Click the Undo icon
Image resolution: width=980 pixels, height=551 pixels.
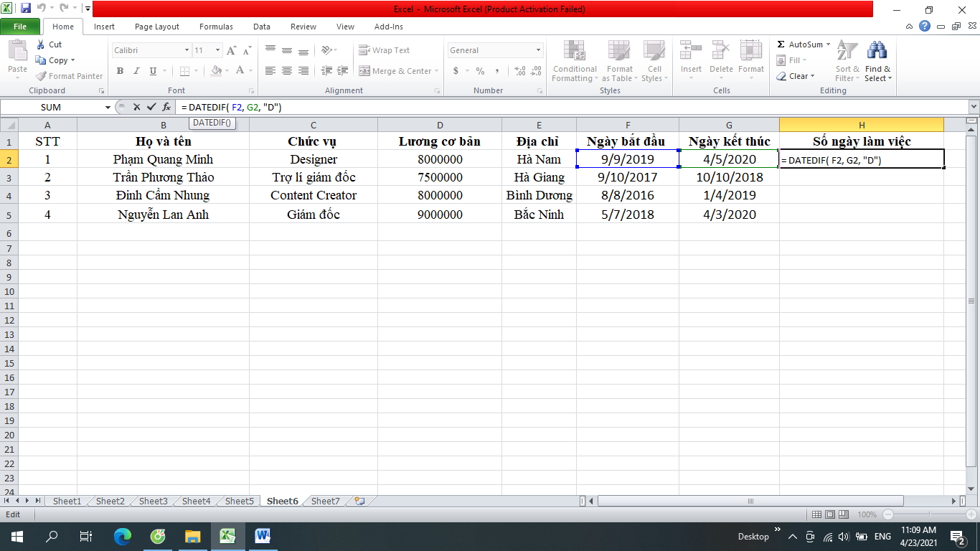(41, 9)
